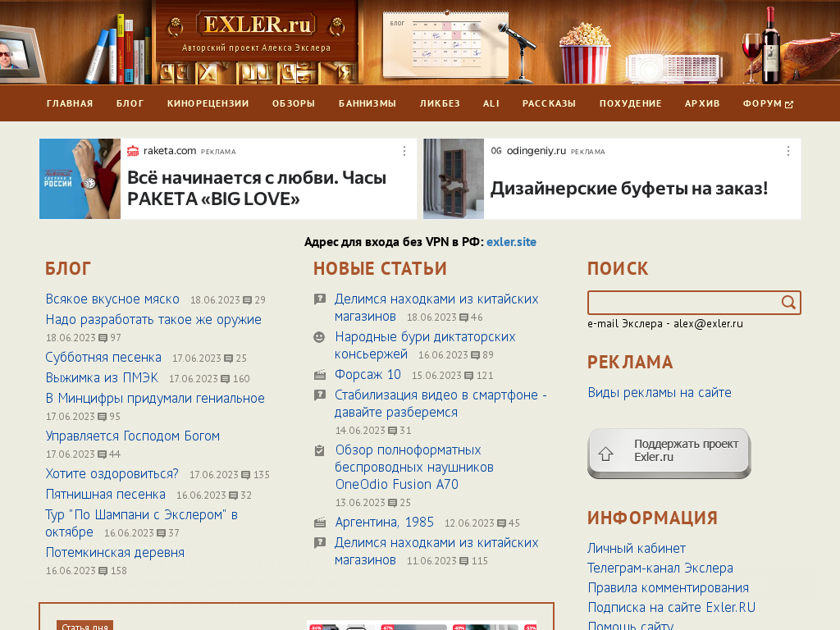Open the Главная menu item
The image size is (840, 630).
click(70, 103)
